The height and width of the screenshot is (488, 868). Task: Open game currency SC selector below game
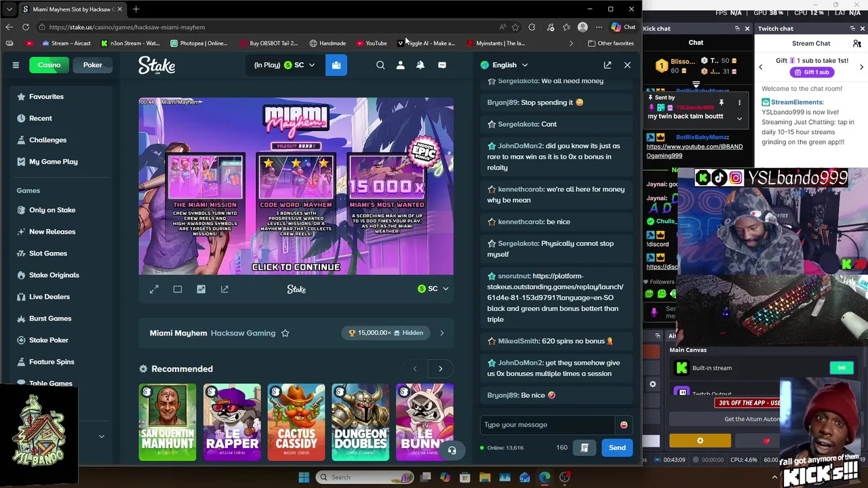433,289
